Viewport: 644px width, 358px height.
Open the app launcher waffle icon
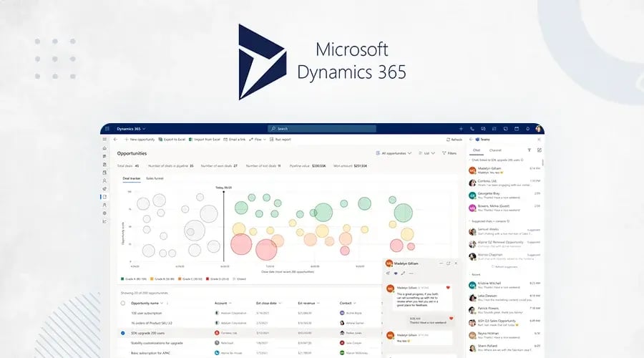point(107,129)
